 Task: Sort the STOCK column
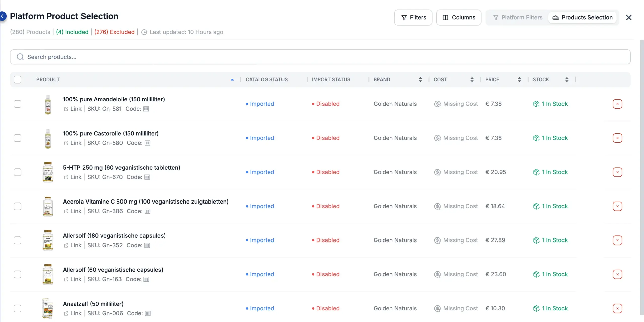point(567,79)
